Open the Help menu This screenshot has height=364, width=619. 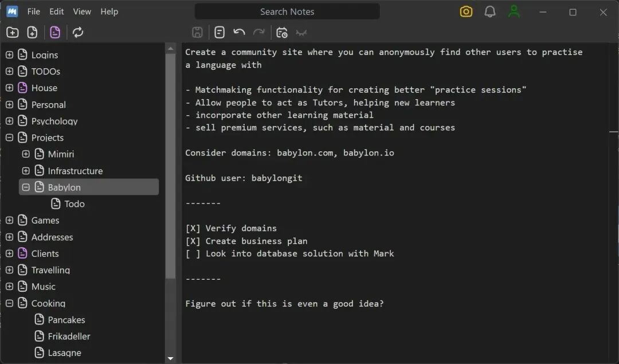[109, 11]
